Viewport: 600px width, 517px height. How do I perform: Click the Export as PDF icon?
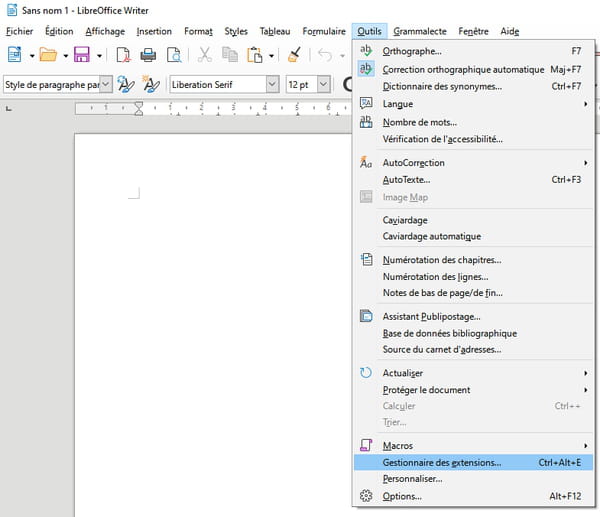123,55
